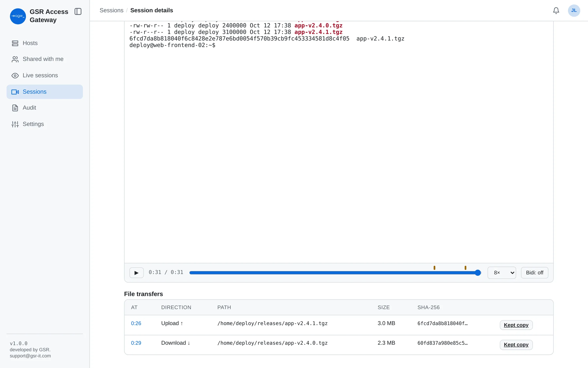Jump to the second timeline transfer marker
The image size is (588, 368).
pyautogui.click(x=465, y=268)
